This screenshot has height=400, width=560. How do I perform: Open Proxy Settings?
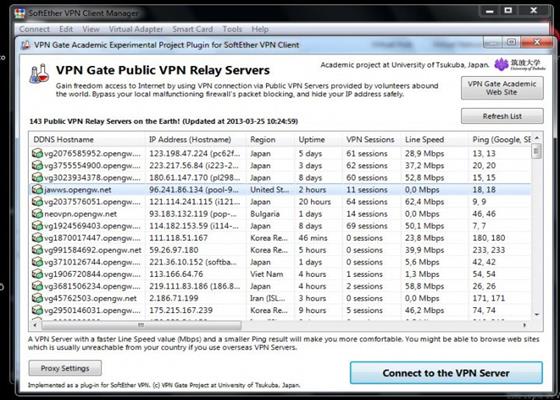click(x=65, y=368)
